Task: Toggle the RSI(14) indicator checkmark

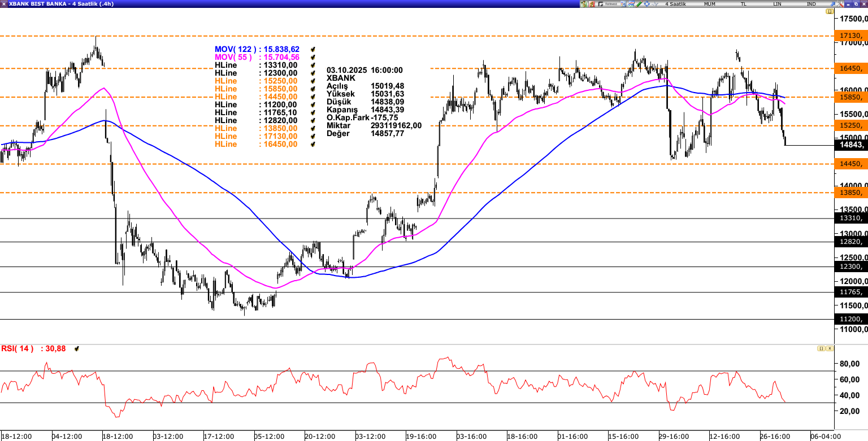Action: tap(77, 349)
